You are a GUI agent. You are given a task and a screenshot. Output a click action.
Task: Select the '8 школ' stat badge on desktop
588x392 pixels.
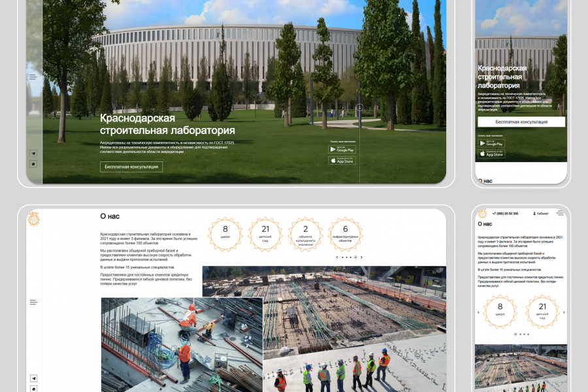(x=225, y=234)
